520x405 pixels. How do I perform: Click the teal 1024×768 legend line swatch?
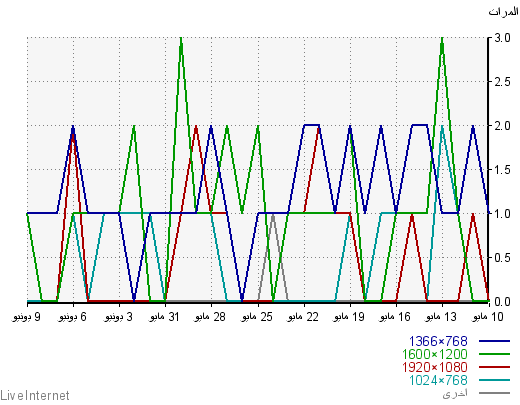pyautogui.click(x=494, y=380)
